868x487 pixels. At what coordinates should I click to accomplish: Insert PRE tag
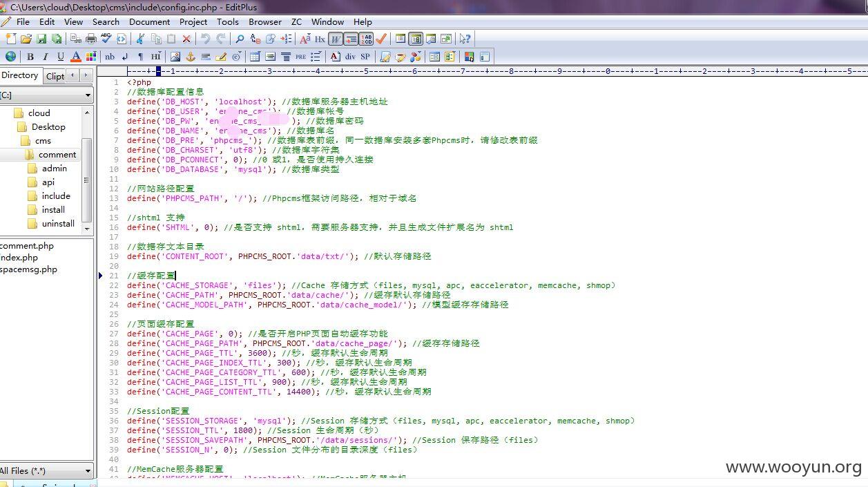click(x=301, y=57)
